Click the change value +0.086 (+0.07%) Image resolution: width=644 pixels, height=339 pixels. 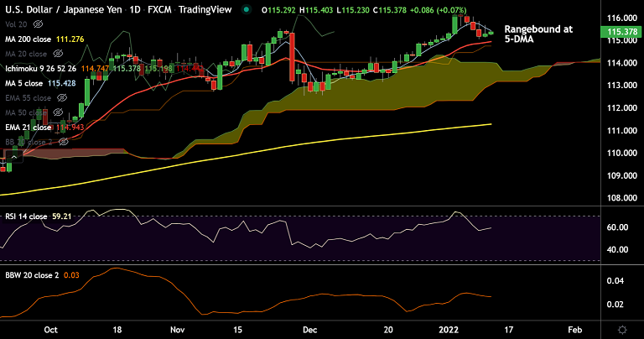(439, 10)
